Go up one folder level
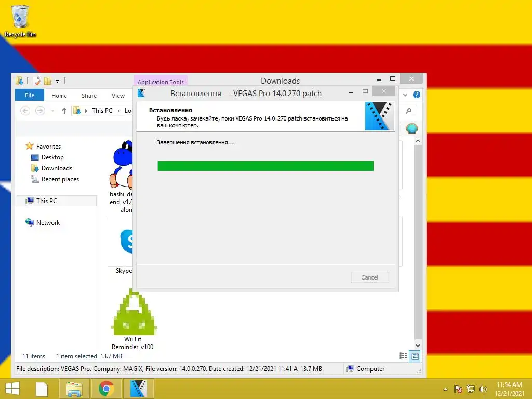 [64, 111]
